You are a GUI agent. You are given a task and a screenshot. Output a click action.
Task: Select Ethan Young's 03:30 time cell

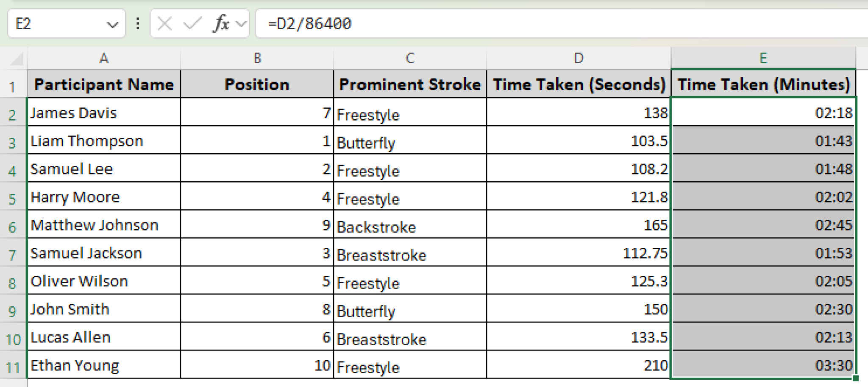763,365
